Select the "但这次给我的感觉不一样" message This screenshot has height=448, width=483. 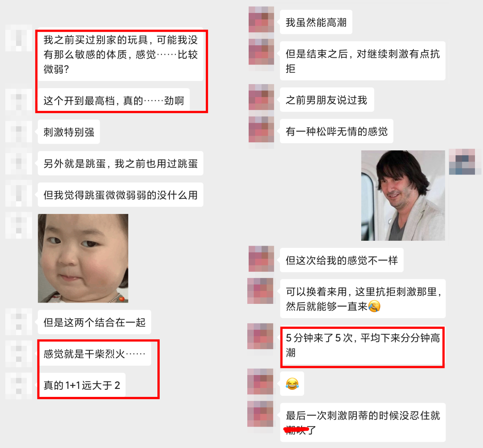tap(342, 260)
